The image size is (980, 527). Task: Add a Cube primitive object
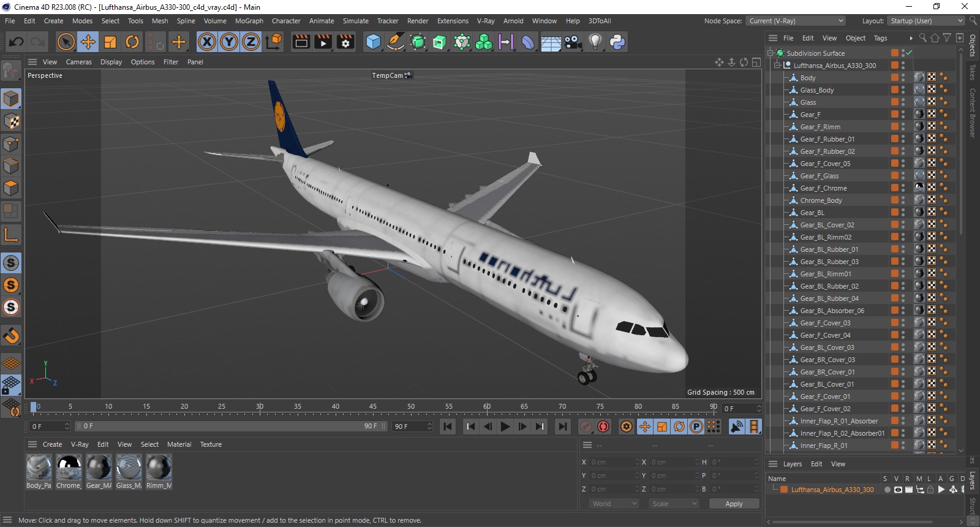click(373, 42)
